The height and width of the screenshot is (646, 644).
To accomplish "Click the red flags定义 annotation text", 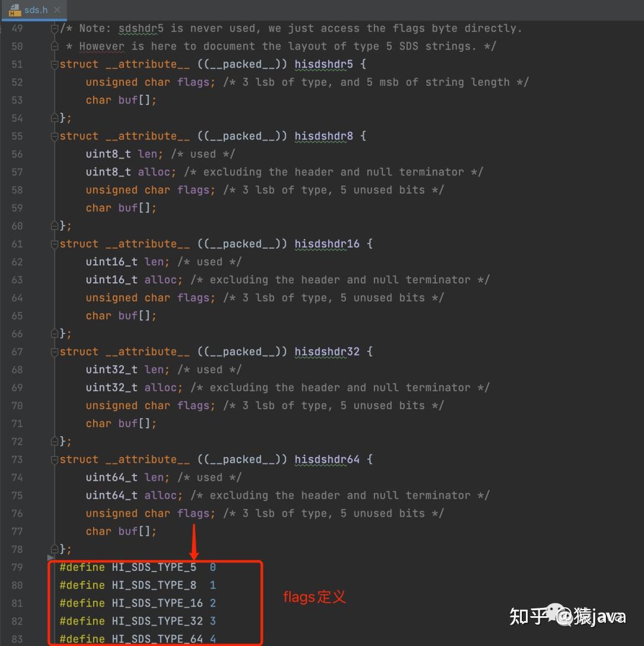I will 314,596.
